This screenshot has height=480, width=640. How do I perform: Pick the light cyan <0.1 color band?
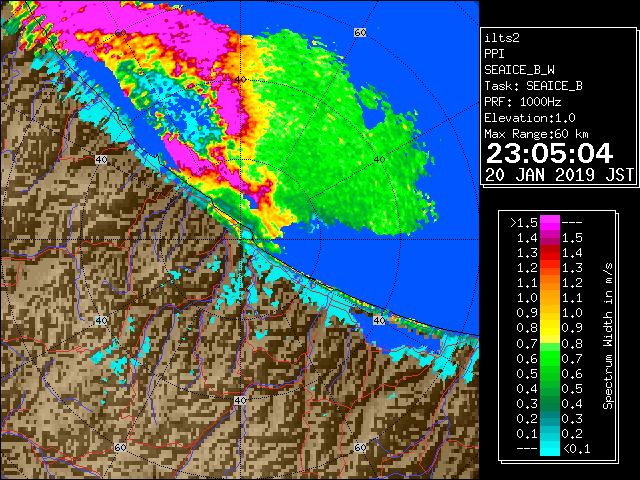point(550,448)
